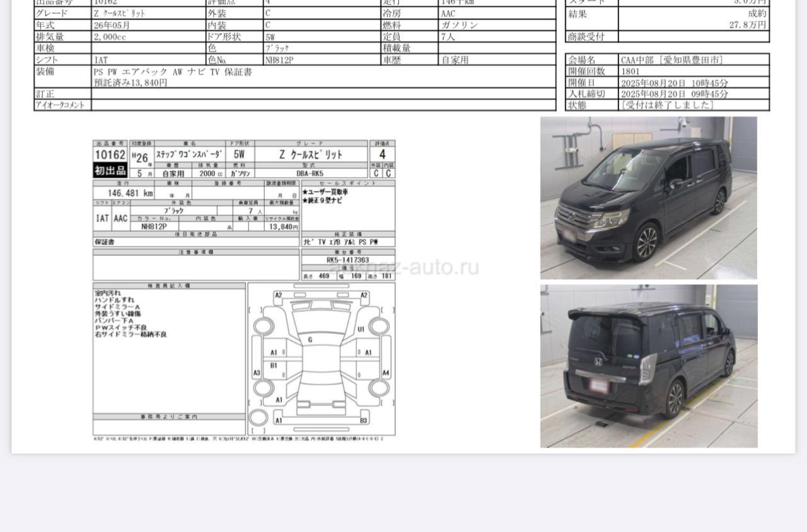This screenshot has width=807, height=532.
Task: Click the CAA中部 venue name cell
Action: coord(671,60)
